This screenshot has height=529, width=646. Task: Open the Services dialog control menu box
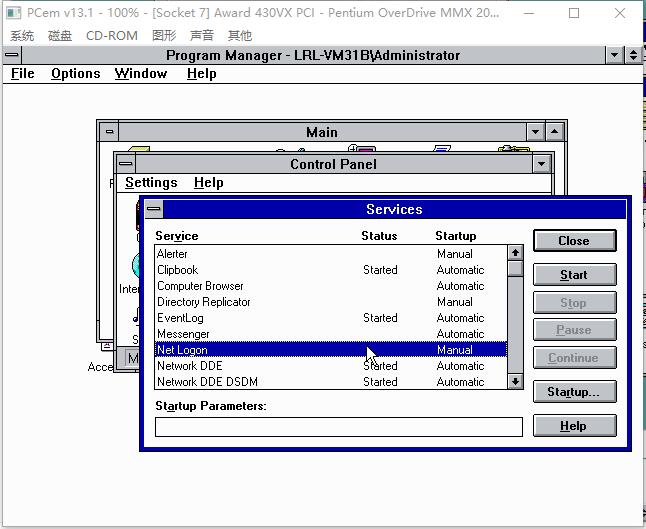154,209
